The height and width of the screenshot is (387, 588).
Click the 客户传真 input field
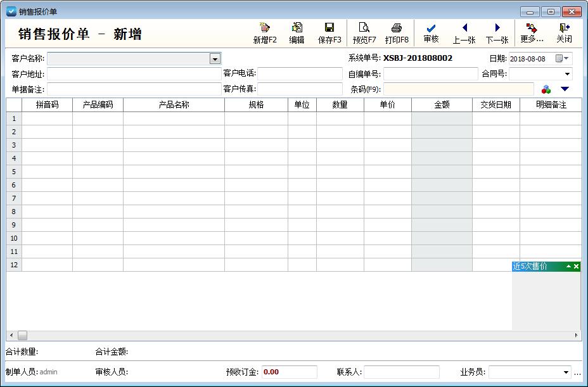coord(300,89)
